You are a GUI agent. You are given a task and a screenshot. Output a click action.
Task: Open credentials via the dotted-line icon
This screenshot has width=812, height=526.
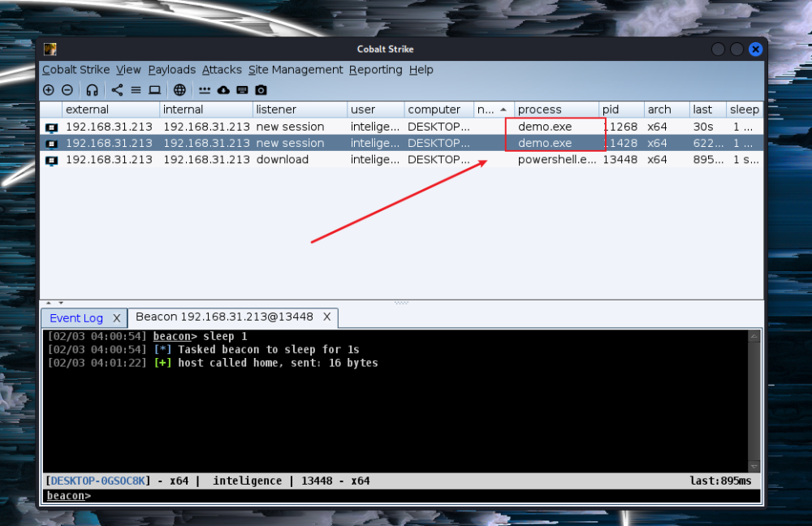point(205,91)
